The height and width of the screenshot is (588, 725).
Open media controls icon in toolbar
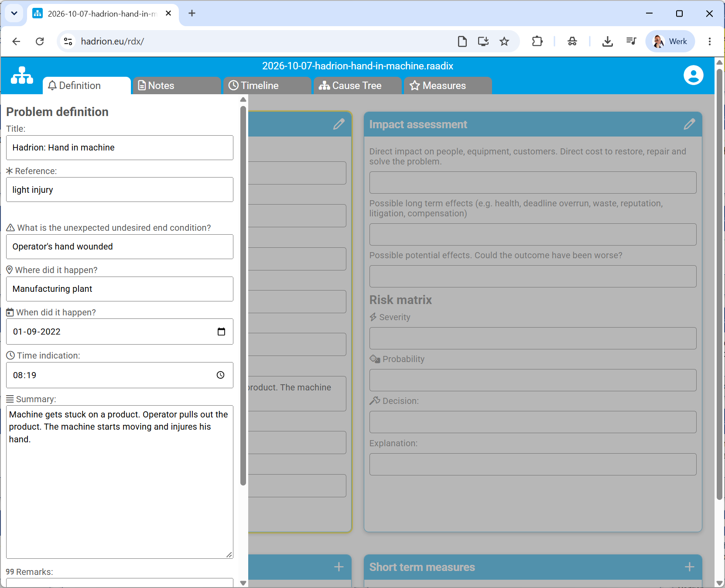click(x=631, y=41)
